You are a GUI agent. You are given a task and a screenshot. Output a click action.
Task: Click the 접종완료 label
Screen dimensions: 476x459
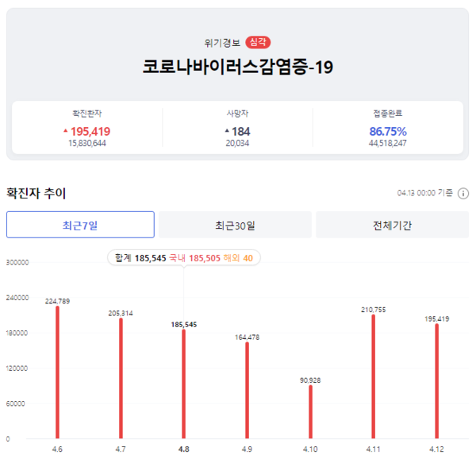(388, 114)
